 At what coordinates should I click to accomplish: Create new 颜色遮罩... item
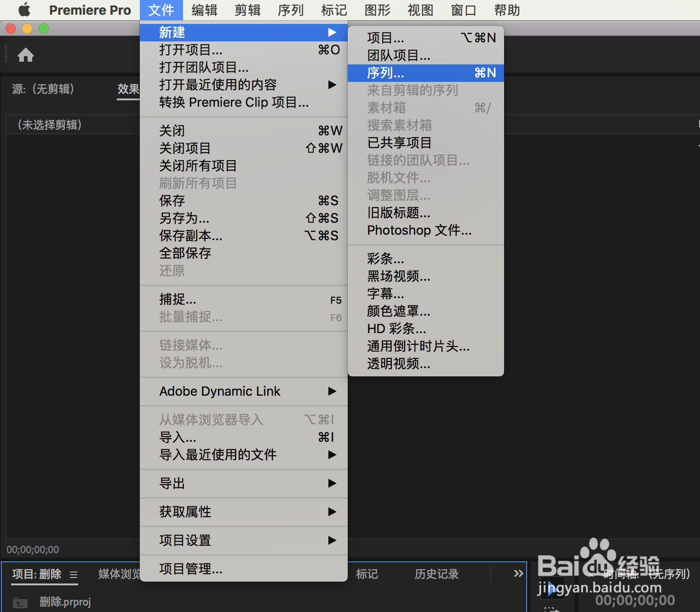tap(426, 311)
